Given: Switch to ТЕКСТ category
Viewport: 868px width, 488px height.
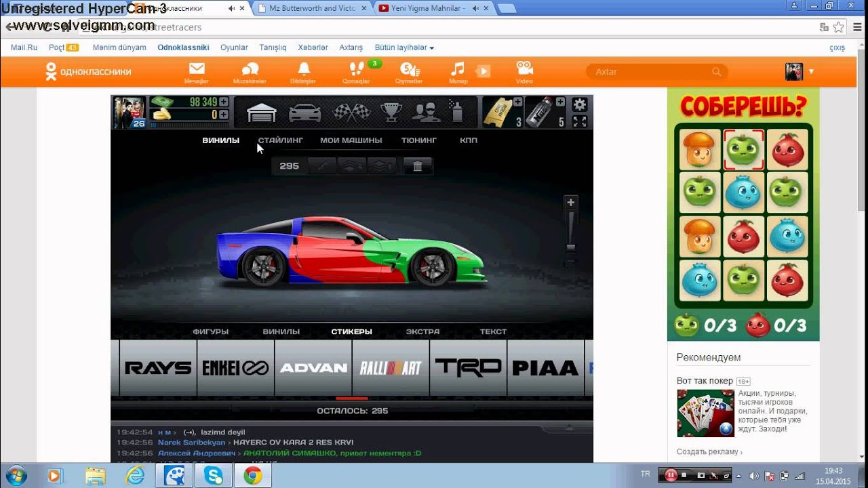Looking at the screenshot, I should tap(493, 331).
